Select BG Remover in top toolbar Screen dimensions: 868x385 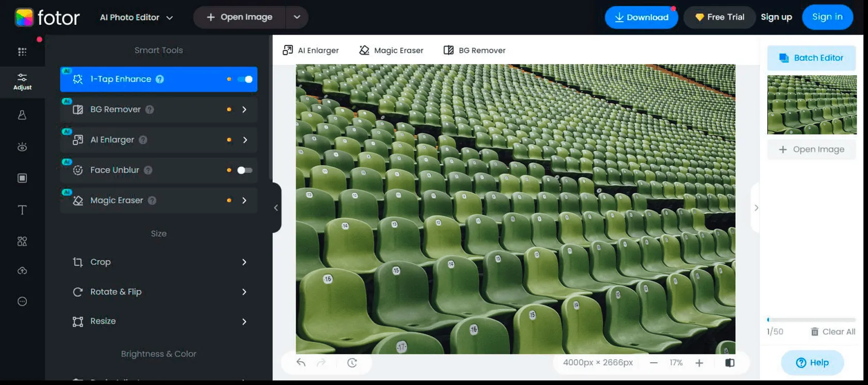tap(475, 51)
